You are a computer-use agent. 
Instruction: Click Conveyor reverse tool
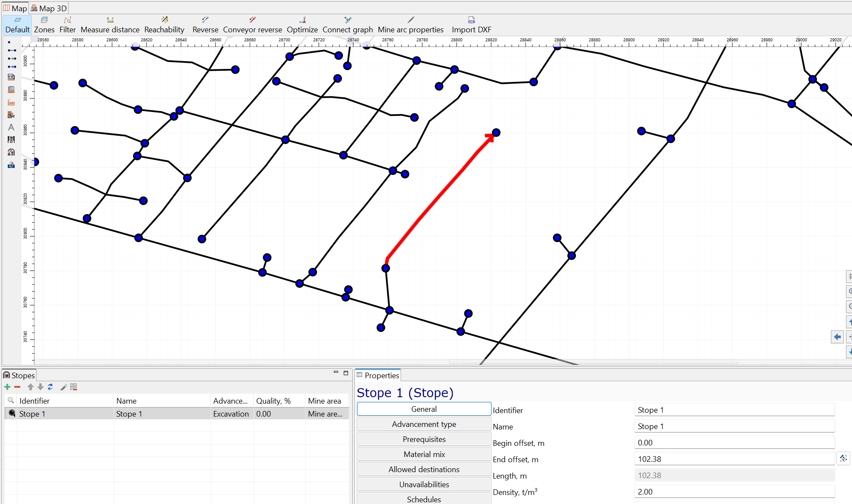(x=252, y=25)
